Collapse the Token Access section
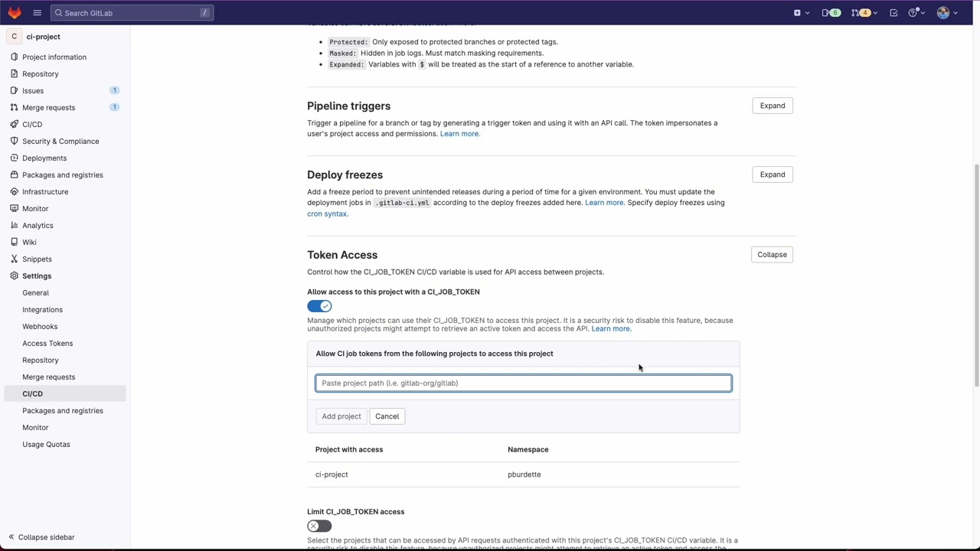The width and height of the screenshot is (980, 551). [772, 255]
